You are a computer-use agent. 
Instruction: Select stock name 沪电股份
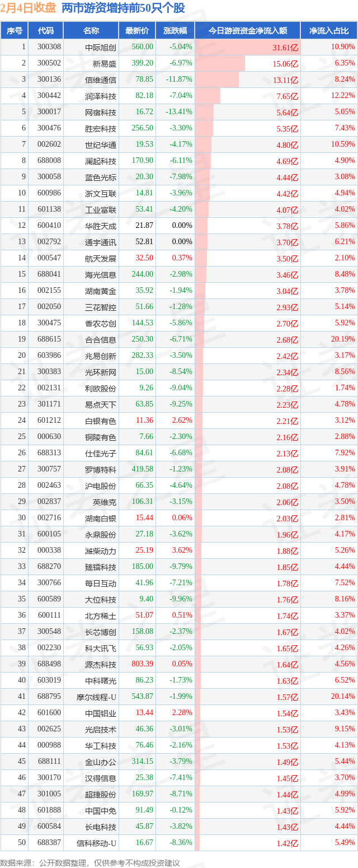[101, 486]
